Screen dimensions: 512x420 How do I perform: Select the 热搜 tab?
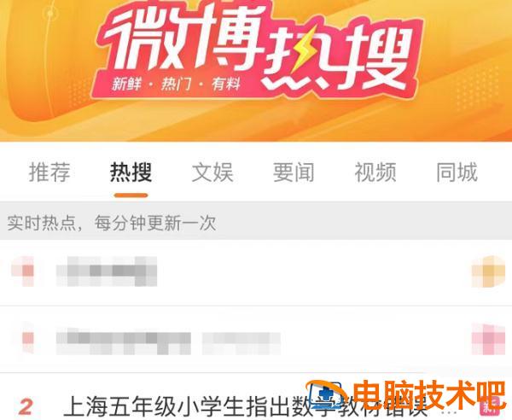131,172
